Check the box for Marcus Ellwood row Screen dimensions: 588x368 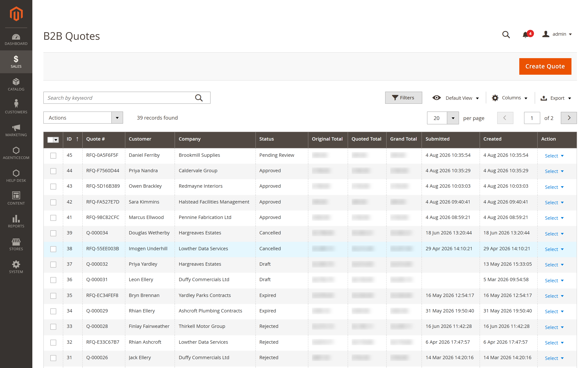[x=53, y=218]
